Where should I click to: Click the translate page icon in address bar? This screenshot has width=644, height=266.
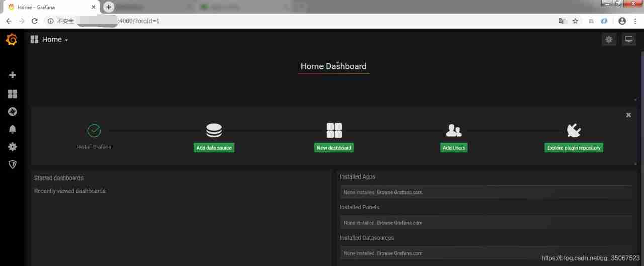click(x=562, y=21)
